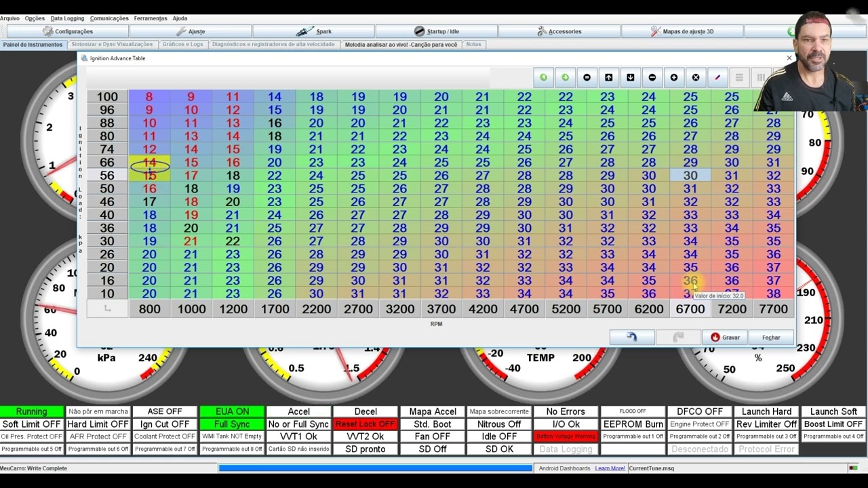This screenshot has width=868, height=488.
Task: Click the SD pronto indicator
Action: click(x=366, y=449)
